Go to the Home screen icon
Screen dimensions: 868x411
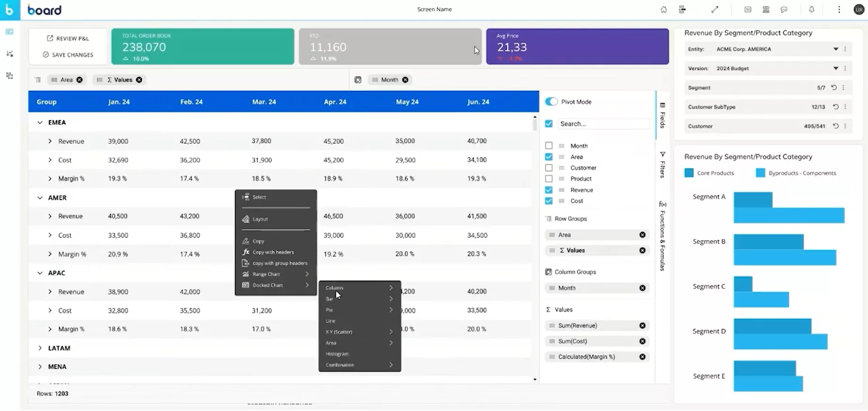(663, 9)
